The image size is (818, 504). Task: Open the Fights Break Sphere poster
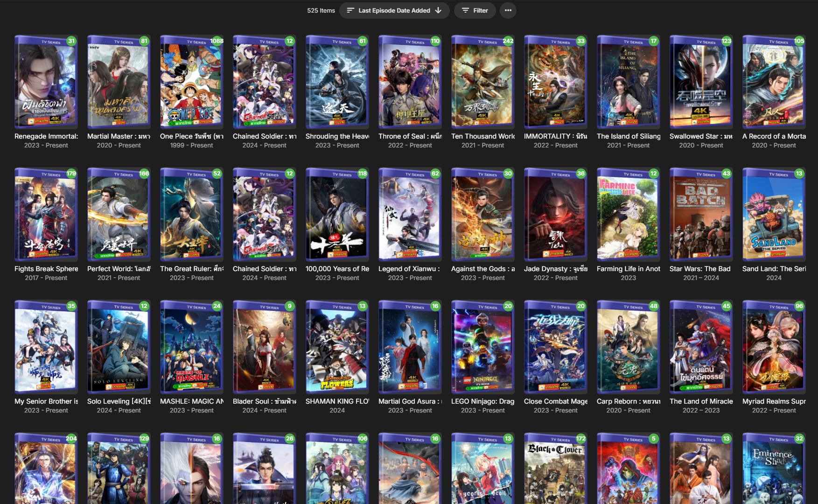[x=46, y=215]
